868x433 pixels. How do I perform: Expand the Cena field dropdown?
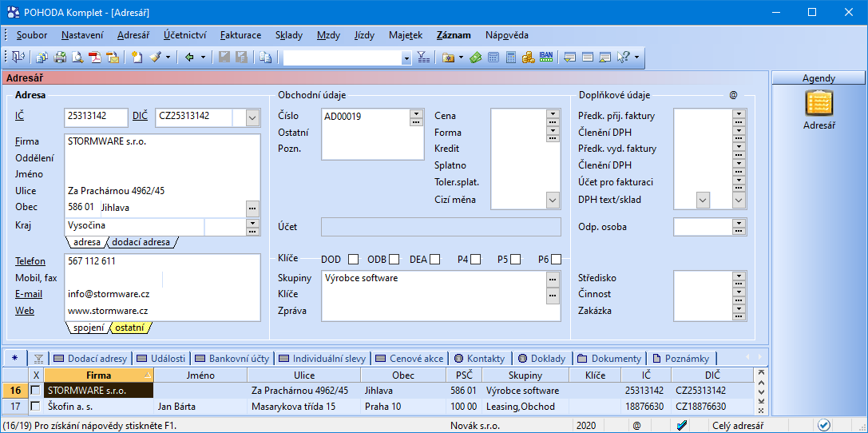click(x=553, y=114)
